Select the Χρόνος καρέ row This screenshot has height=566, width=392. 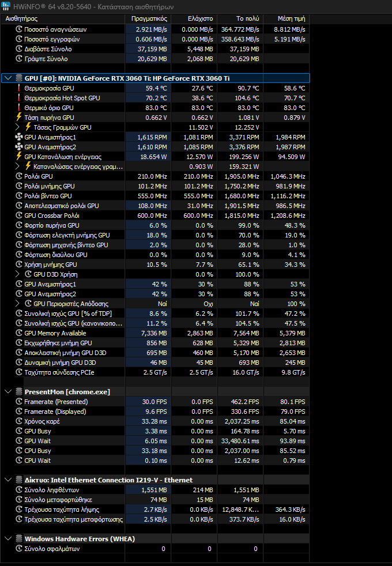pyautogui.click(x=156, y=421)
